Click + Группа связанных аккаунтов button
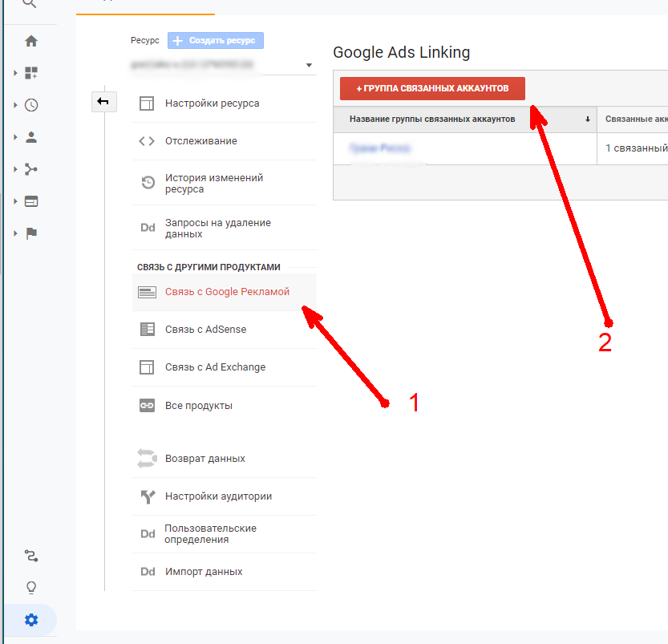This screenshot has width=668, height=644. point(432,88)
